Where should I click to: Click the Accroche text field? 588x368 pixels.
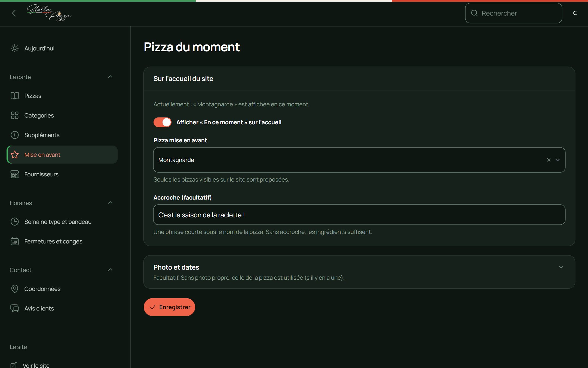pyautogui.click(x=359, y=215)
